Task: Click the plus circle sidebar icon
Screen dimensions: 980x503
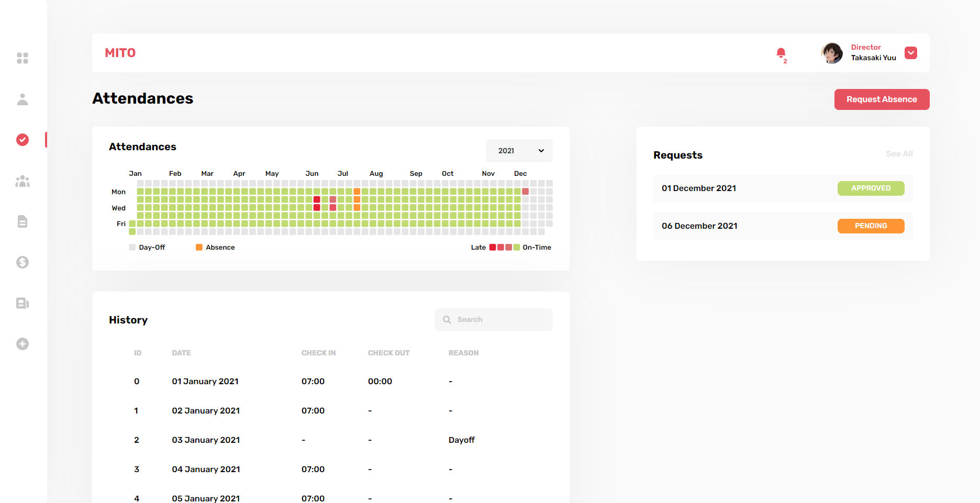Action: click(x=23, y=344)
